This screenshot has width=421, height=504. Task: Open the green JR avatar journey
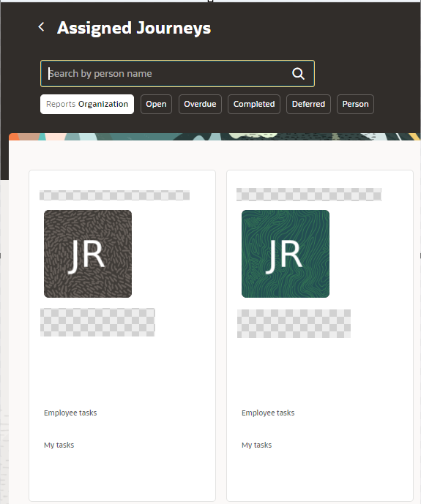tap(286, 254)
